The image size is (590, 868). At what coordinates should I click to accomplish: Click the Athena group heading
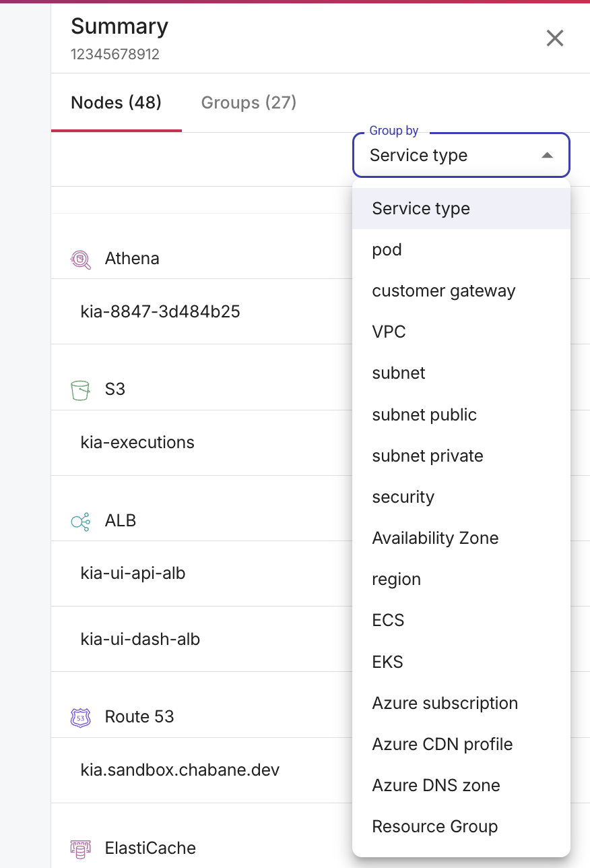pos(132,259)
